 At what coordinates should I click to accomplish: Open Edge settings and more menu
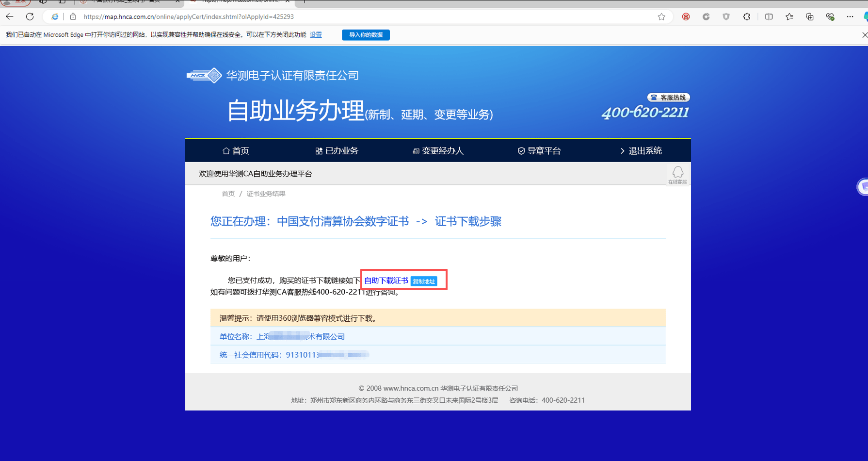(x=850, y=16)
